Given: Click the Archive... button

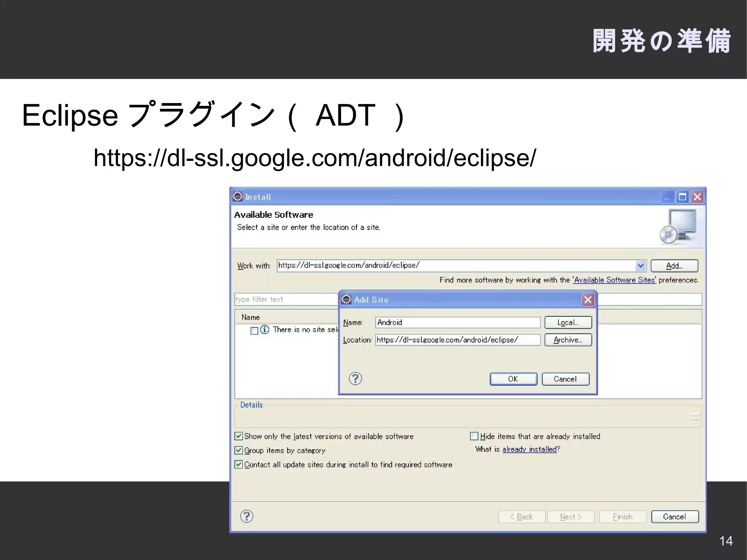Looking at the screenshot, I should (568, 340).
